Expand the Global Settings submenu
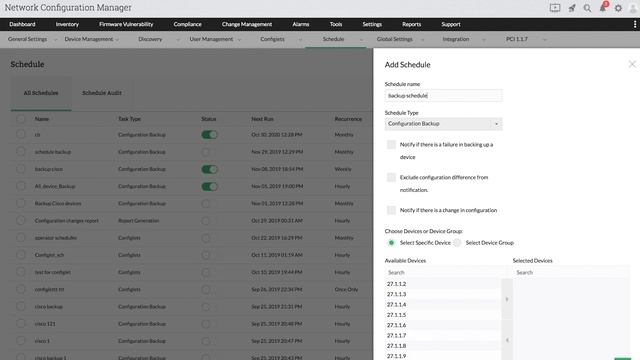 [x=422, y=40]
